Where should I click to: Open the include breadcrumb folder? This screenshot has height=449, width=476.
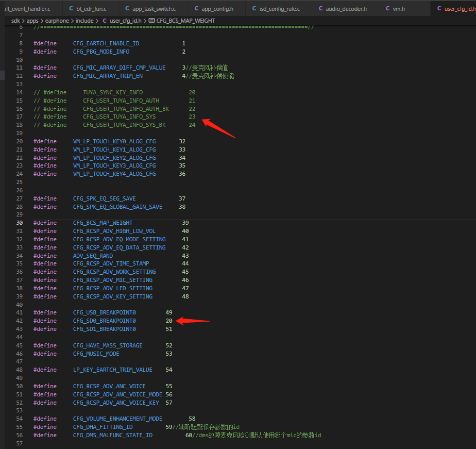click(84, 21)
